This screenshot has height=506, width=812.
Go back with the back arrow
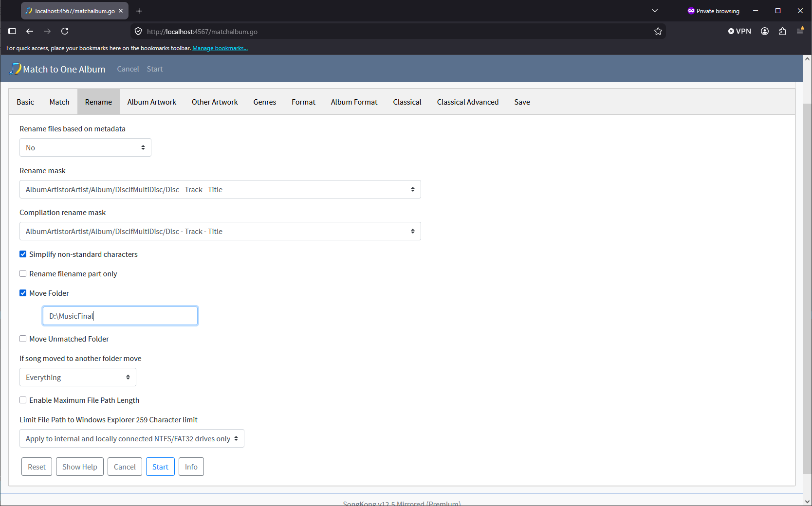[30, 31]
